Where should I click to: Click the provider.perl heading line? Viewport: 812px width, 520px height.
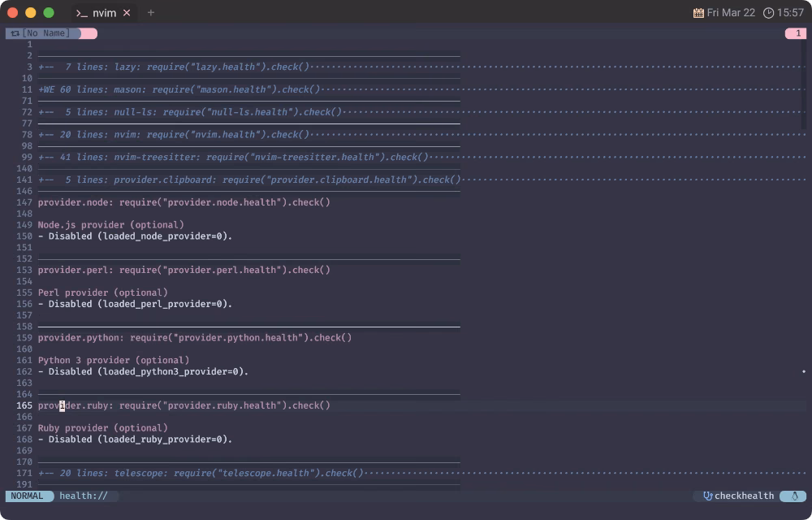click(184, 270)
